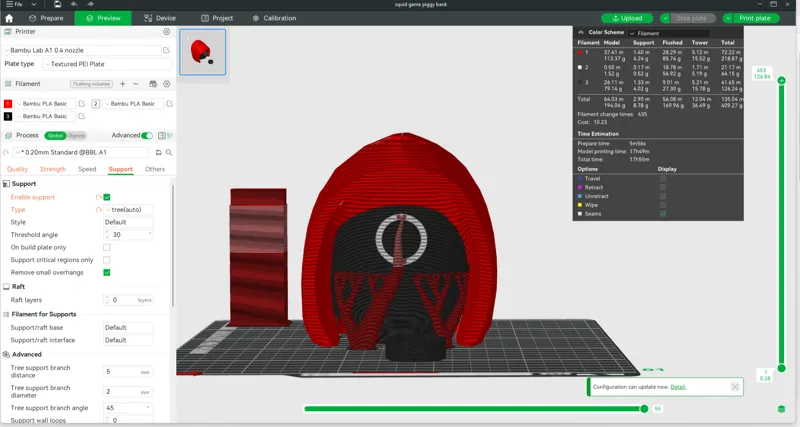Viewport: 800px width, 427px height.
Task: Click the layers icon at bottom right
Action: tap(781, 409)
